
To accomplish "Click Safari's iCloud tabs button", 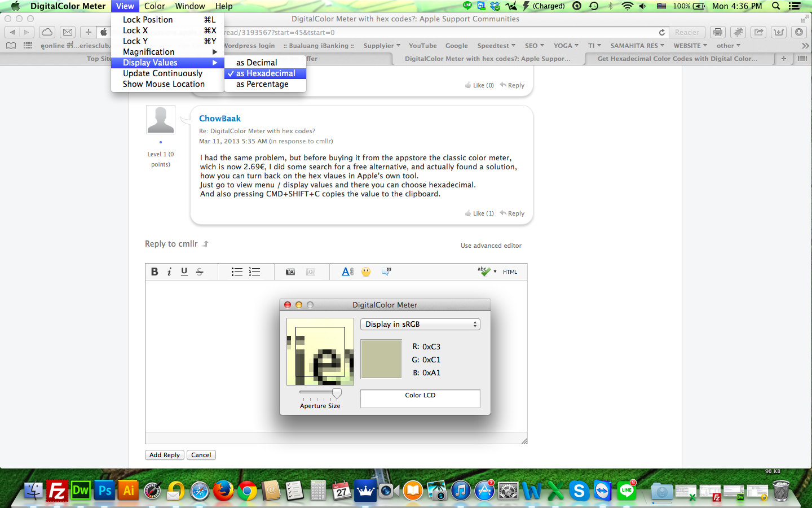I will [x=47, y=32].
